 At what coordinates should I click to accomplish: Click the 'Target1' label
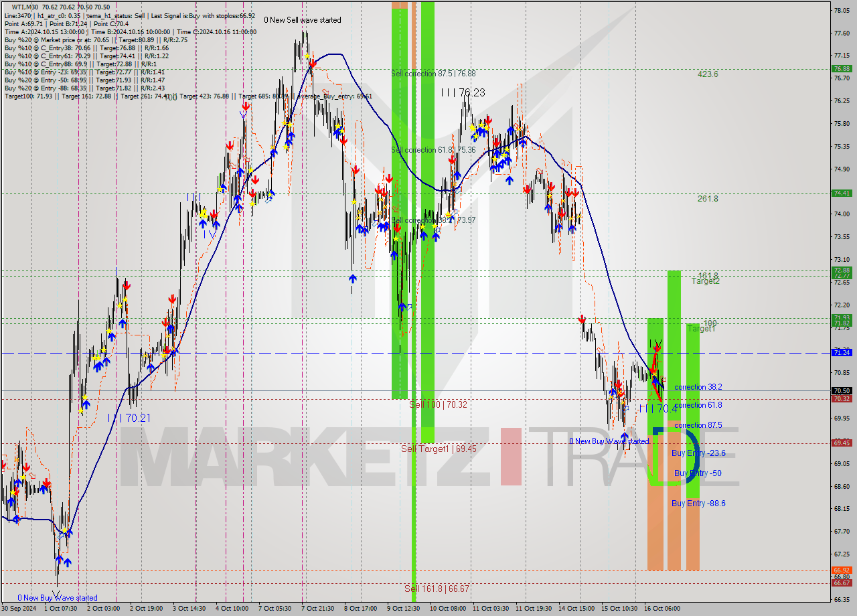coord(702,329)
